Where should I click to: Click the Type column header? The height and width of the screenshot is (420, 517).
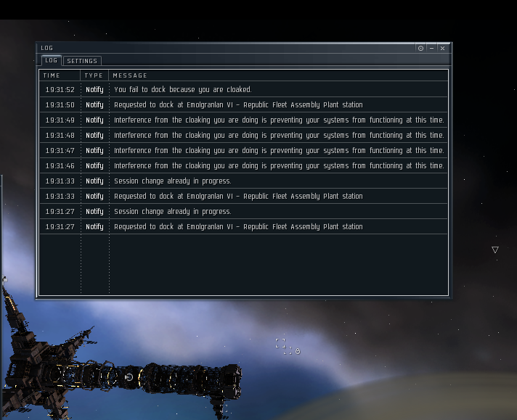(x=94, y=75)
